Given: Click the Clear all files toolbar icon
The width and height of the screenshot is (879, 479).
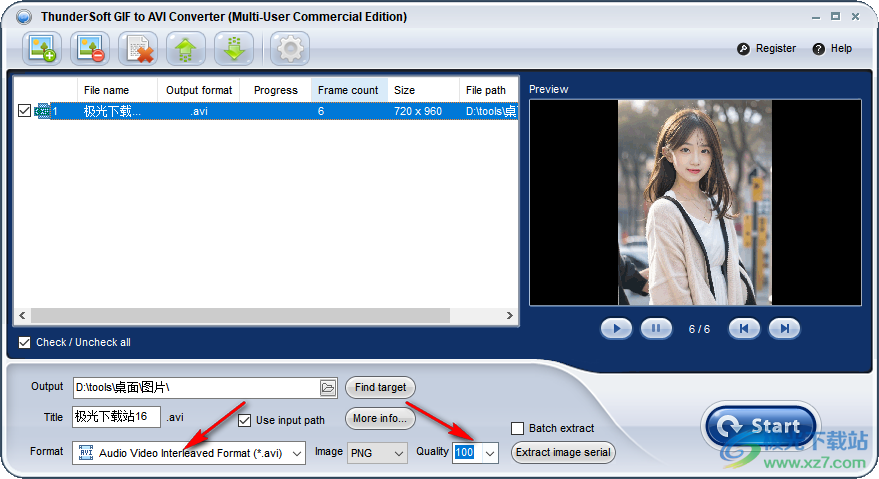Looking at the screenshot, I should (138, 49).
